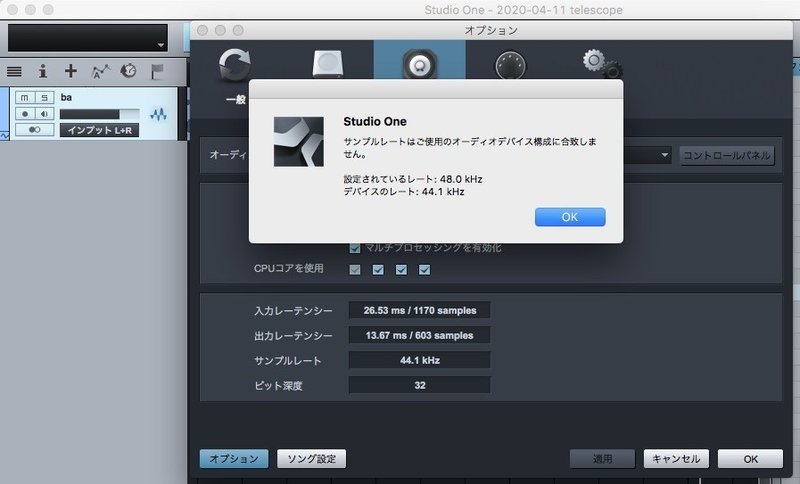This screenshot has width=800, height=484.
Task: Open the track list icon
Action: click(x=14, y=71)
